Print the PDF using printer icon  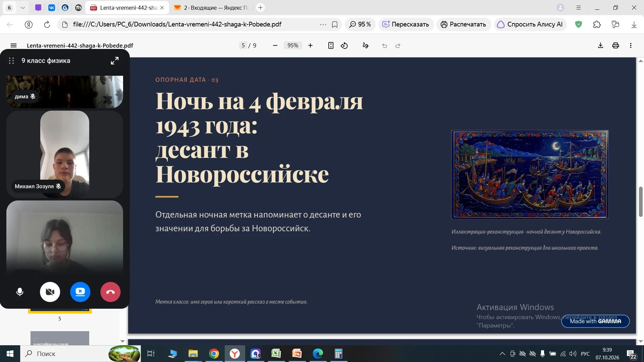(615, 46)
